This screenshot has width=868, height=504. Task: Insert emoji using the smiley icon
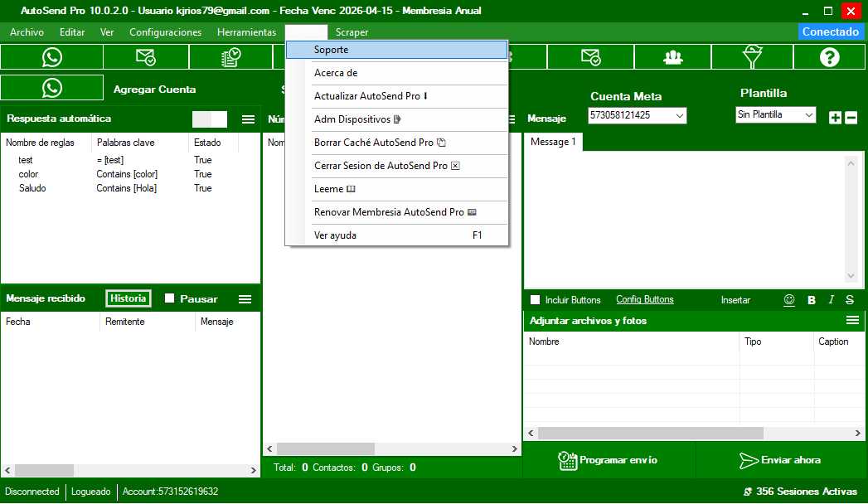click(789, 300)
